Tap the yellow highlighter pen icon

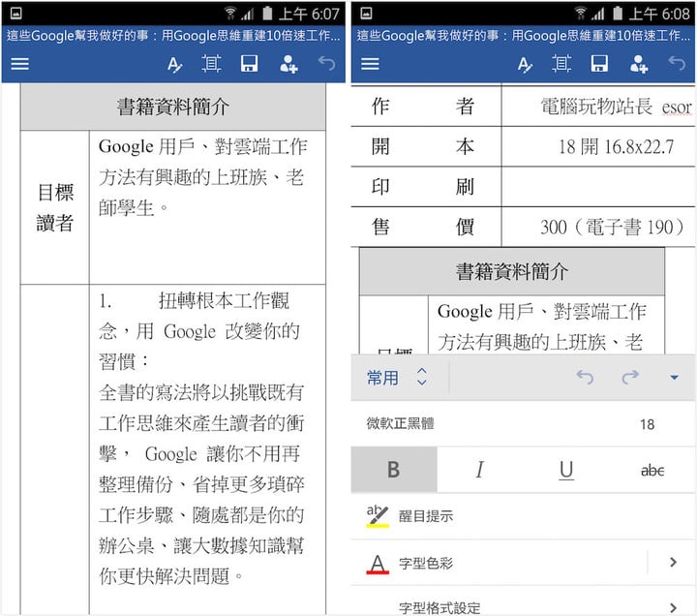[x=378, y=516]
